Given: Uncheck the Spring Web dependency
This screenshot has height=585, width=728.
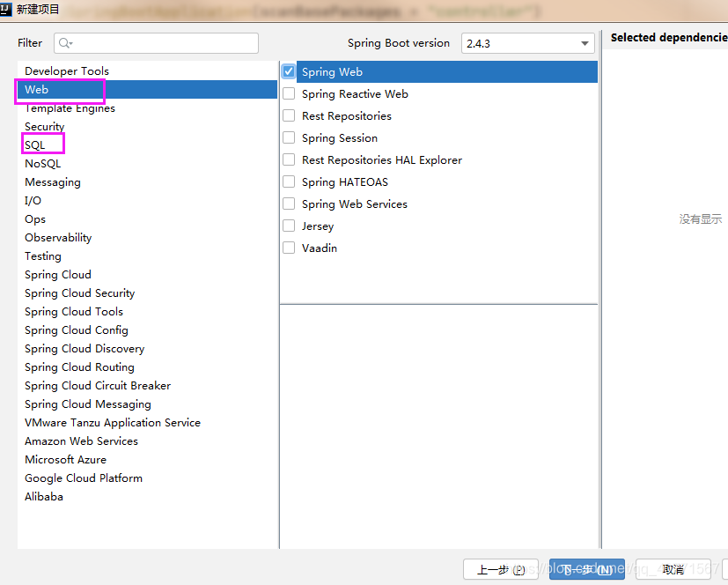Looking at the screenshot, I should (288, 71).
